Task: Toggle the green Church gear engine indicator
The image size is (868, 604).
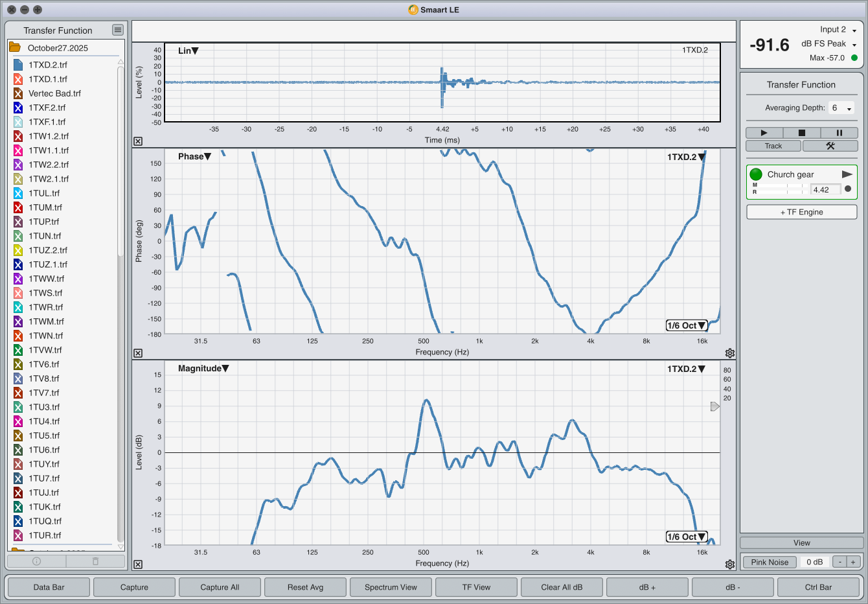Action: click(756, 174)
